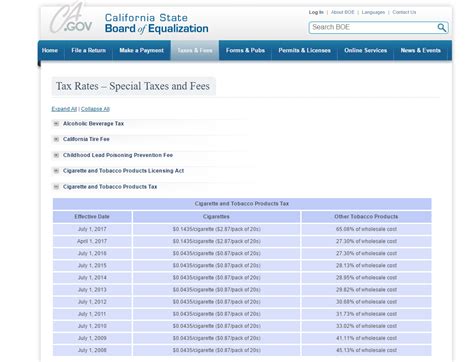Click the search magnifier icon

441,27
